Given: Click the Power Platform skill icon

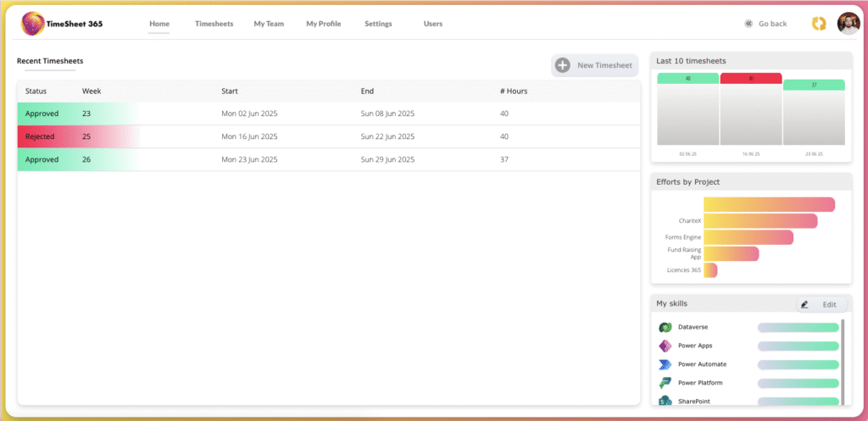Looking at the screenshot, I should (x=665, y=383).
